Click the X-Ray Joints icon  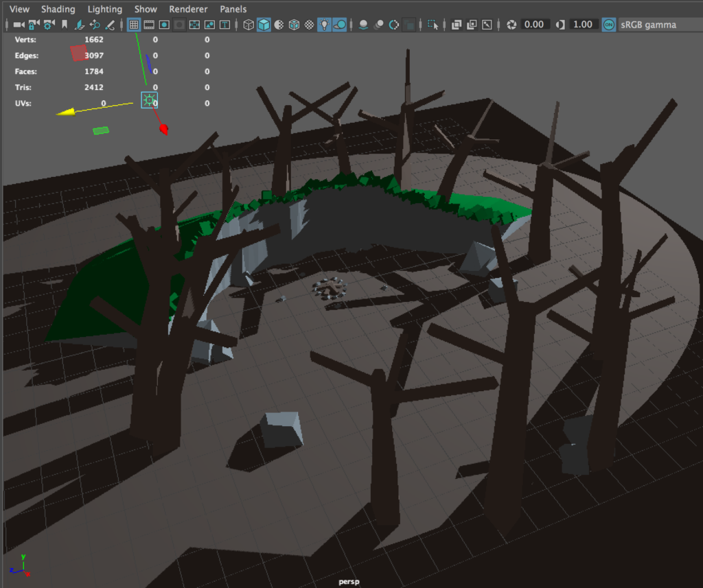(487, 25)
